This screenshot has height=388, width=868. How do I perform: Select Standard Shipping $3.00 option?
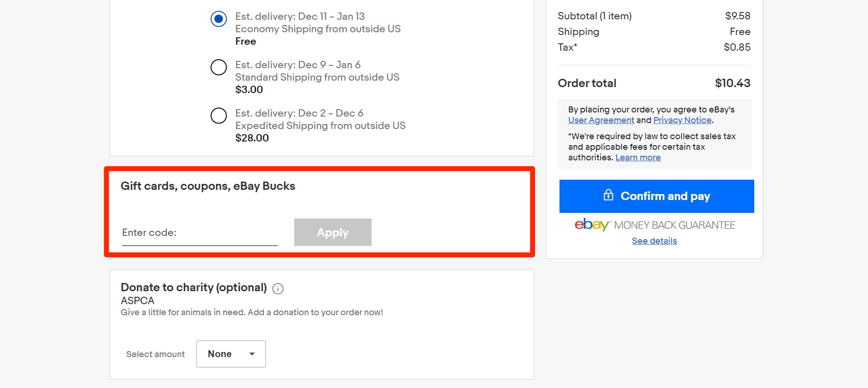click(x=219, y=67)
